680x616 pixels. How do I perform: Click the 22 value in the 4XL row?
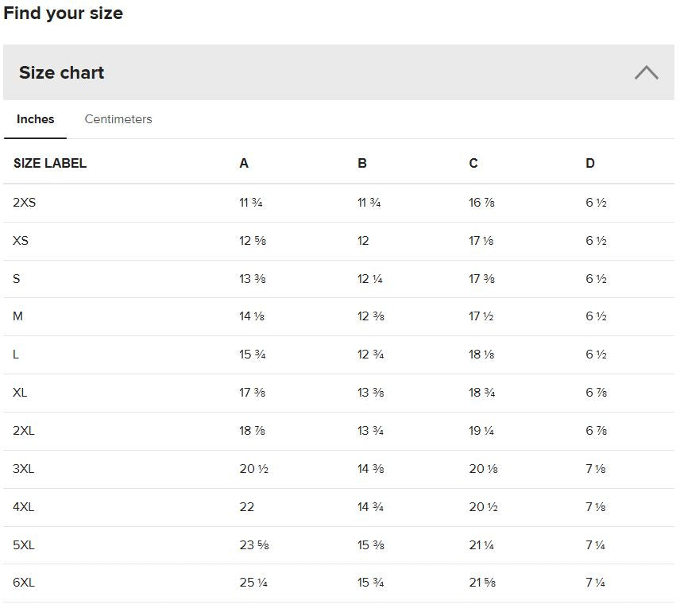coord(247,507)
